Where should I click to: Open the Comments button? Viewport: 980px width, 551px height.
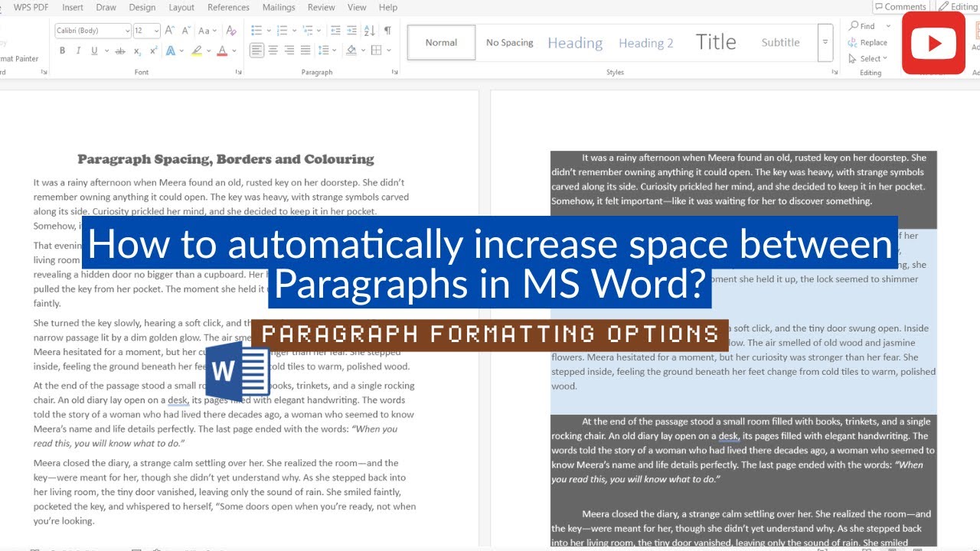900,6
